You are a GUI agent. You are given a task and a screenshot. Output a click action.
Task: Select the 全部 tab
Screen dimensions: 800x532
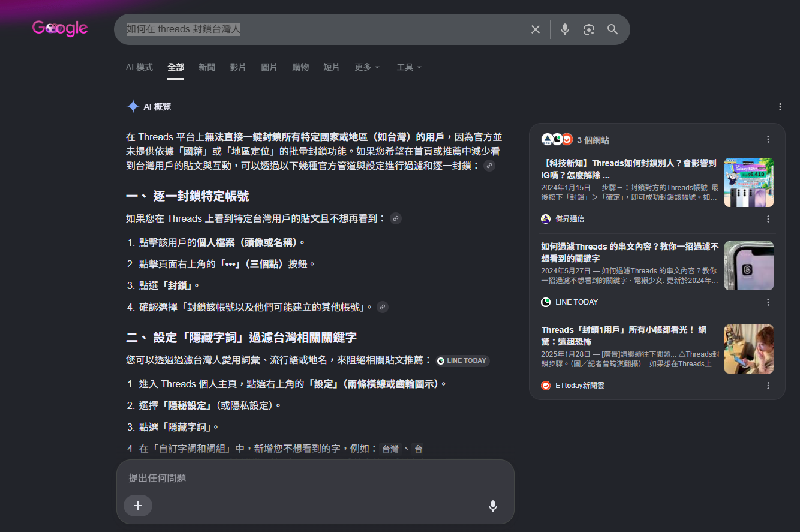[x=176, y=67]
